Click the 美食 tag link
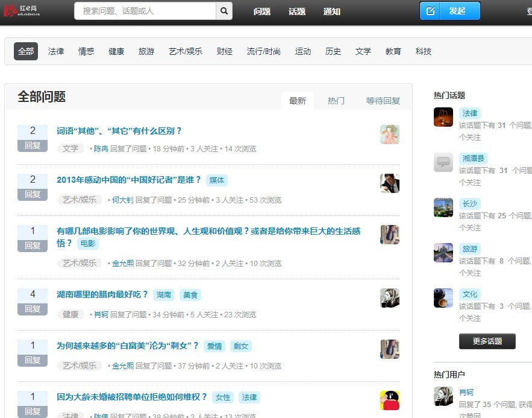Screen dimensions: 532x418 click(190, 294)
